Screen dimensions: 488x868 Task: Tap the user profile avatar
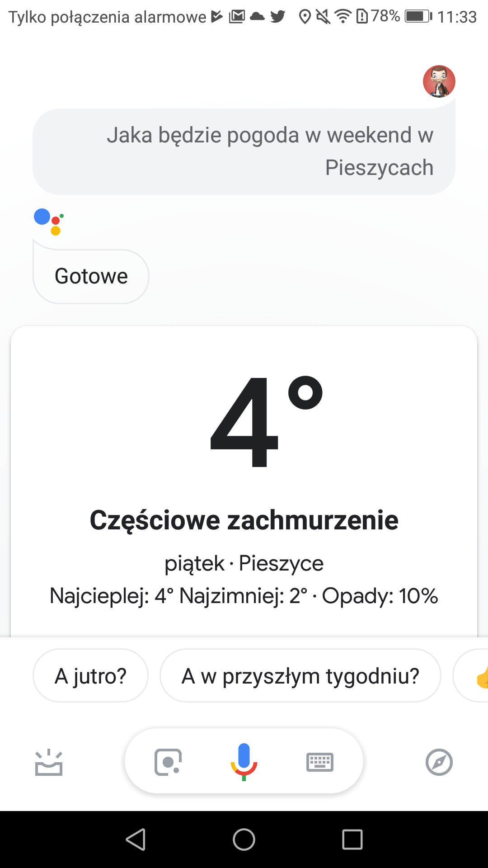tap(439, 81)
